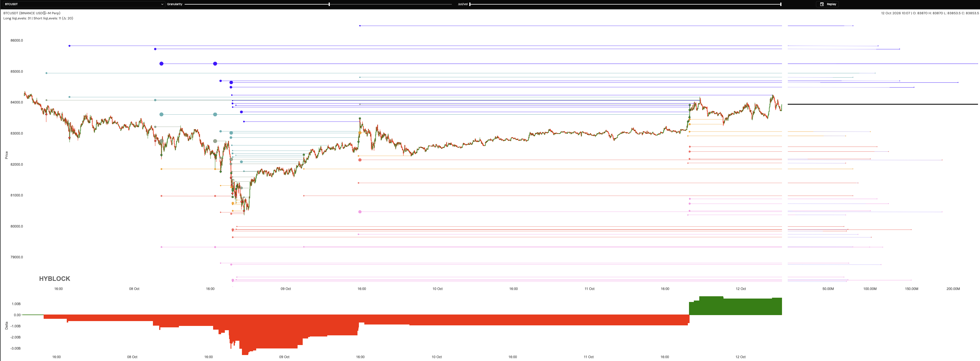Click the Granularity label
Viewport: 980px width, 361px height.
click(x=175, y=4)
